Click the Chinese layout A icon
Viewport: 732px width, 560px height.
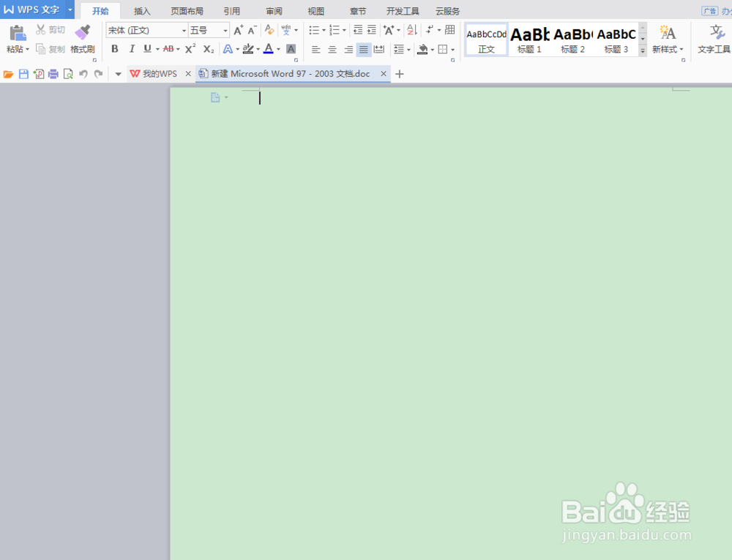(389, 30)
